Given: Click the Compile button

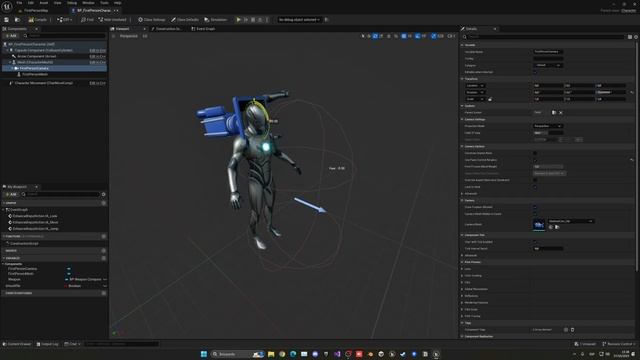Looking at the screenshot, I should pos(38,20).
